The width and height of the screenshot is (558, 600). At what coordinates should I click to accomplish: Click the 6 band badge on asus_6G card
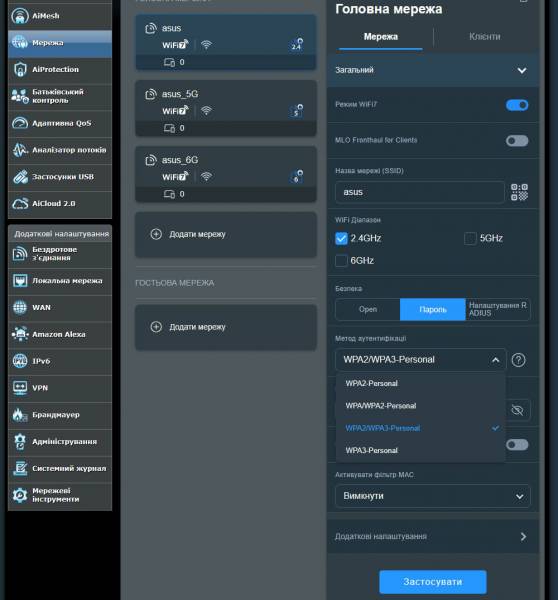click(297, 176)
